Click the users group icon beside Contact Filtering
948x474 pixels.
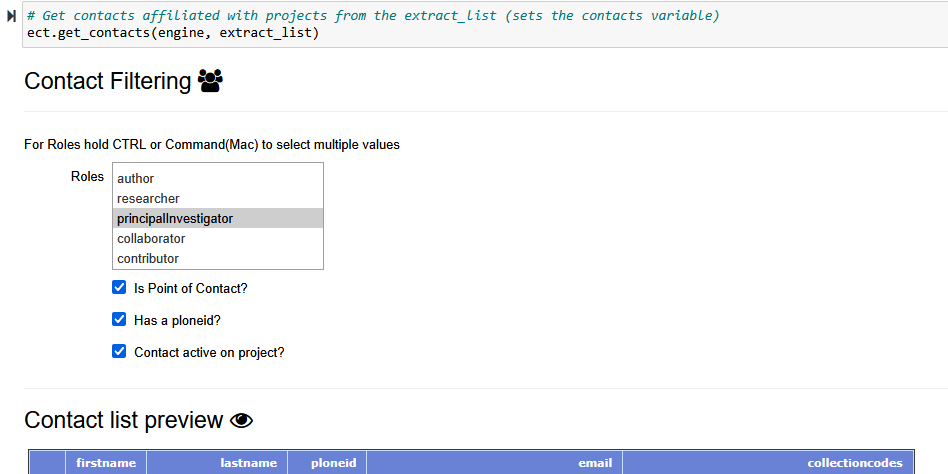(210, 81)
